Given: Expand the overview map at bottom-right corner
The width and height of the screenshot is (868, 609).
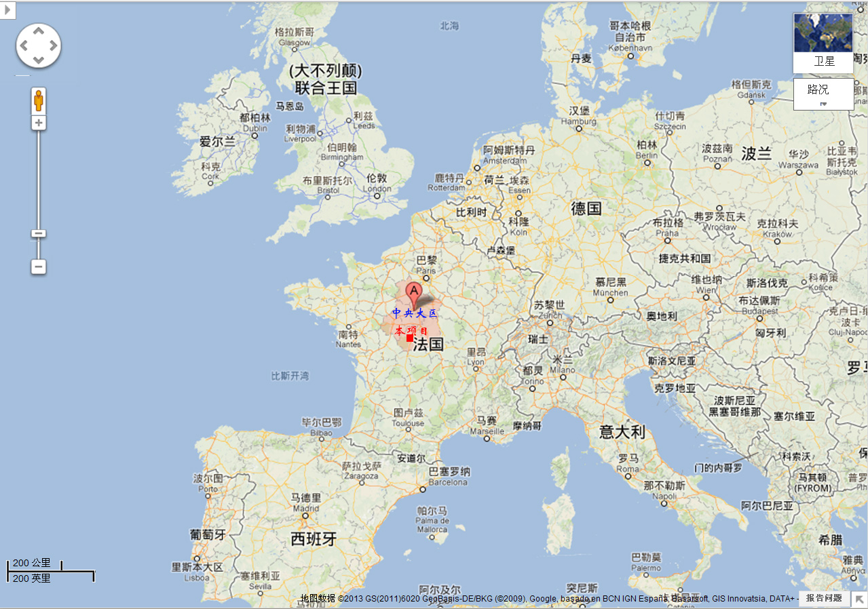Looking at the screenshot, I should (x=859, y=600).
